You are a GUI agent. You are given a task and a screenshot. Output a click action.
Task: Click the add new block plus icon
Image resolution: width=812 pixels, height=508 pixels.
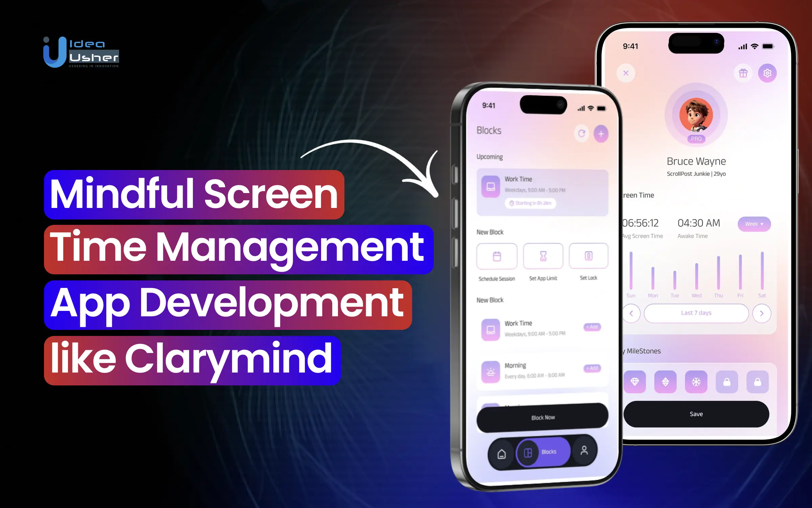point(601,133)
